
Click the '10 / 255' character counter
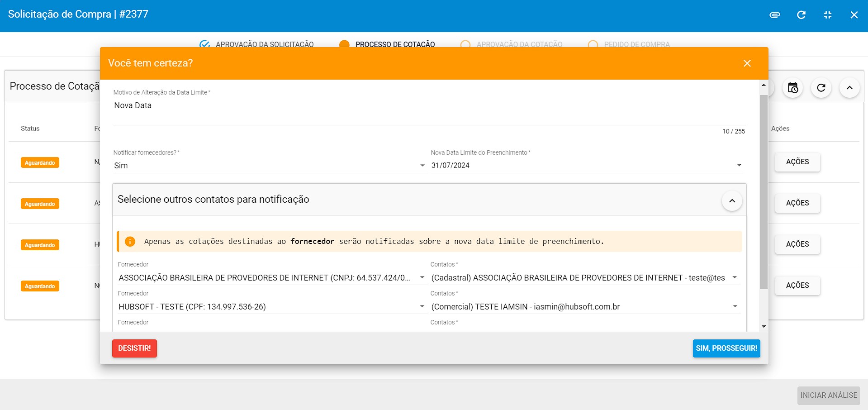[734, 131]
